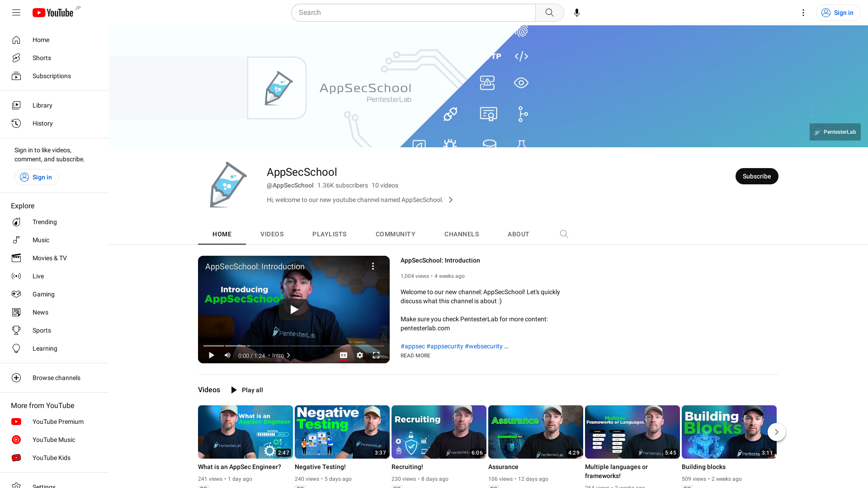Open the Assurance video thumbnail
The width and height of the screenshot is (868, 488).
click(x=536, y=432)
